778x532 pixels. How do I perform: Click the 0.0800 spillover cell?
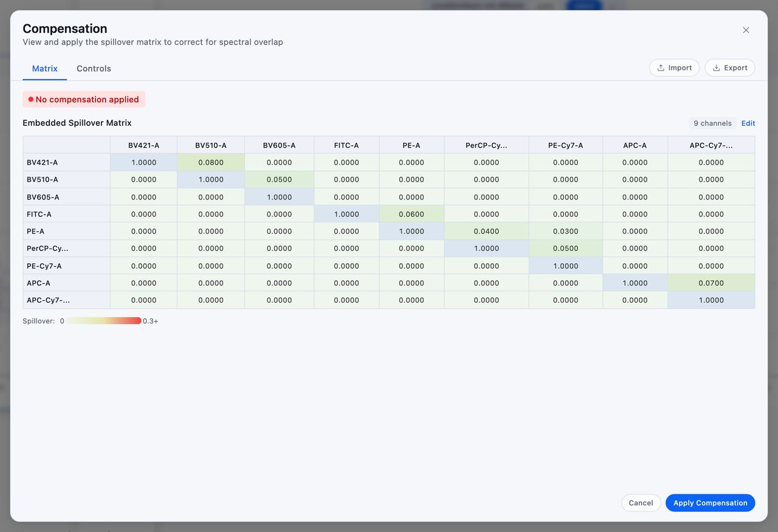[211, 162]
